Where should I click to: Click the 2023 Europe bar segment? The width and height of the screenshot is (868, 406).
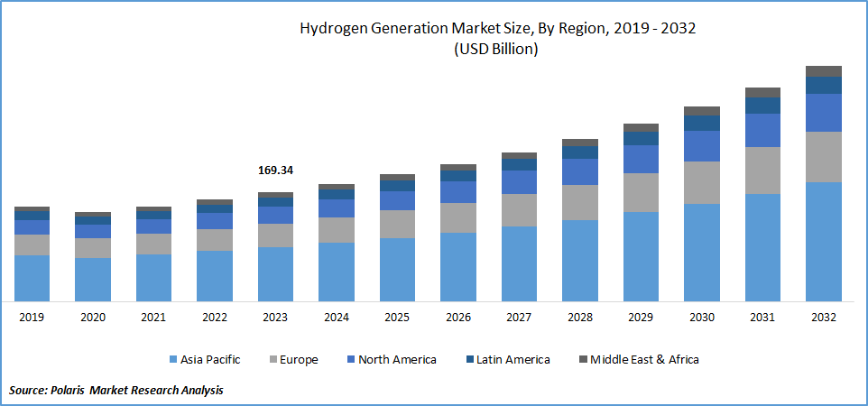[276, 235]
